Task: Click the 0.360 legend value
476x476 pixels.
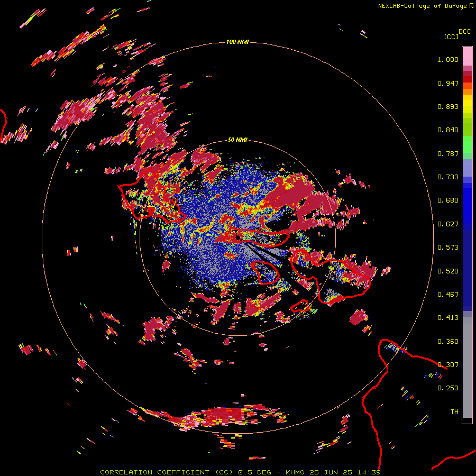Action: (448, 342)
